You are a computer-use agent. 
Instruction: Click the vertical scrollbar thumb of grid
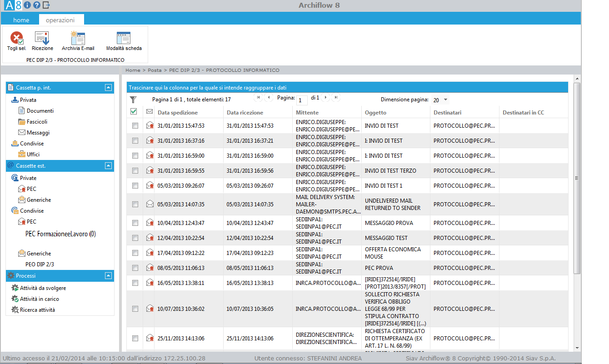(577, 178)
